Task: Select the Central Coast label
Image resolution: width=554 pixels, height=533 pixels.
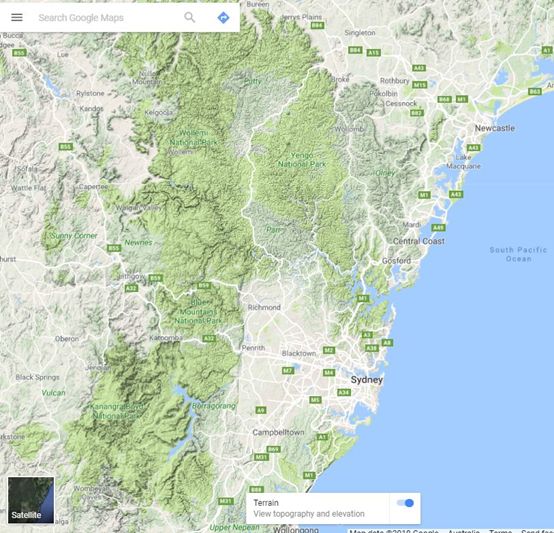Action: tap(419, 241)
